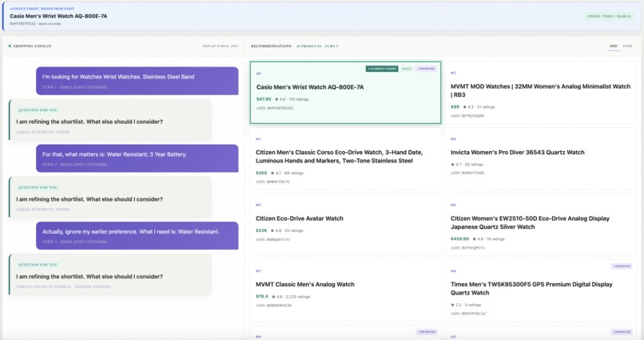
Task: Click the star rating icon on Casio card
Action: click(276, 99)
